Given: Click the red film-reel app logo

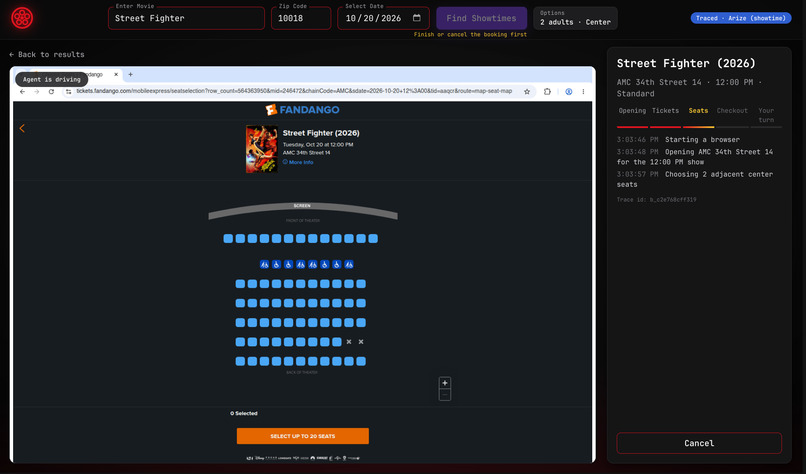Looking at the screenshot, I should pos(22,18).
